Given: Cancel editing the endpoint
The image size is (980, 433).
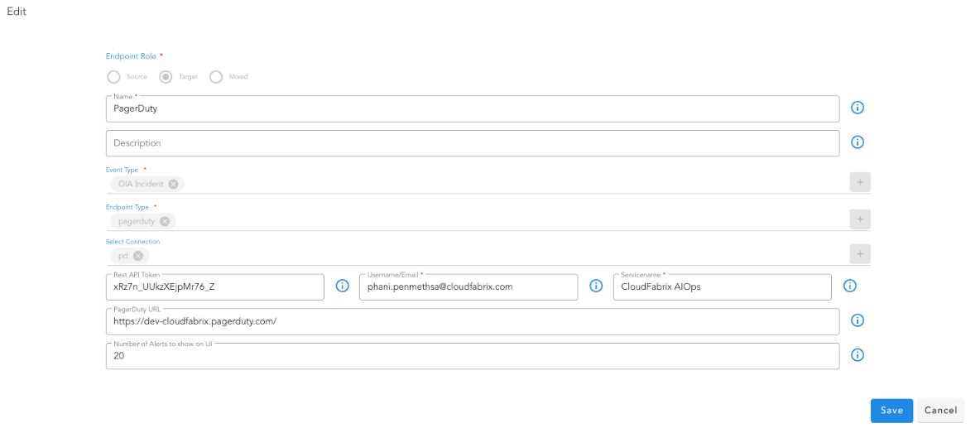Looking at the screenshot, I should (940, 411).
